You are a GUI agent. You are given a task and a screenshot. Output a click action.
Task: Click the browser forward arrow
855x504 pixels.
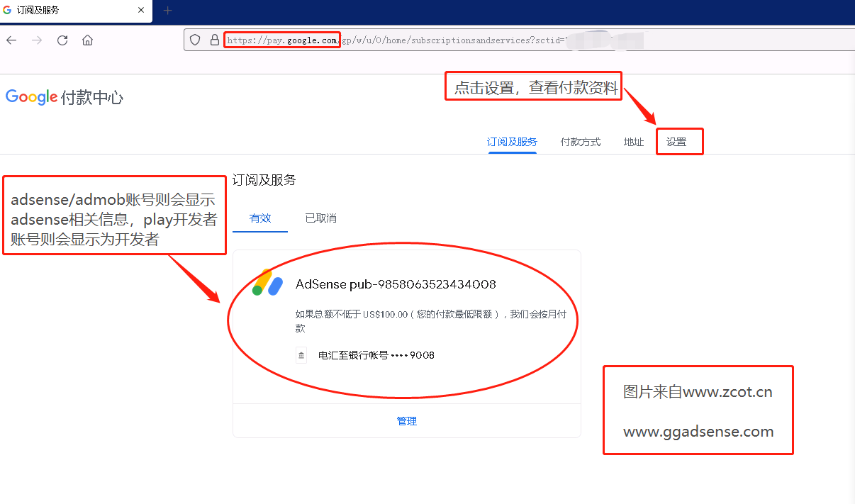[x=37, y=40]
